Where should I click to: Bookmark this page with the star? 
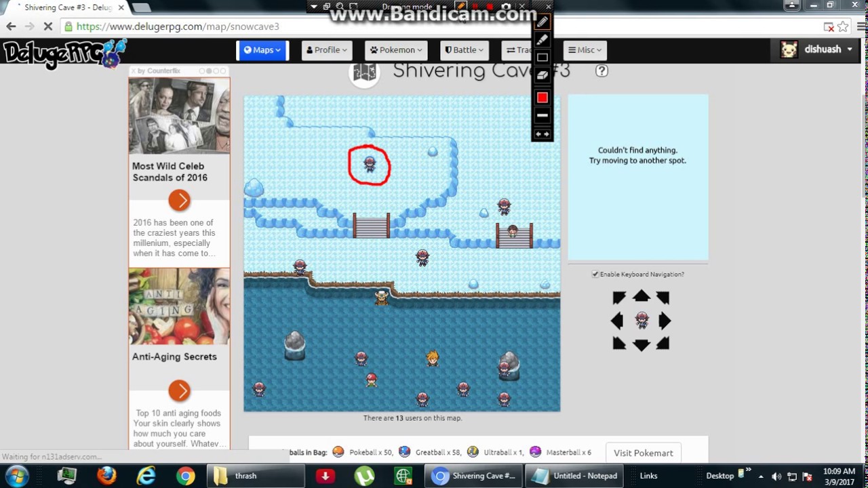(843, 26)
